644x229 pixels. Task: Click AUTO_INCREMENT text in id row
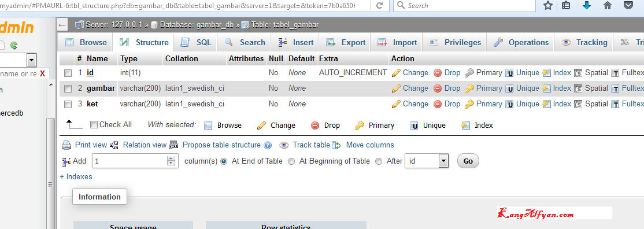pyautogui.click(x=353, y=73)
